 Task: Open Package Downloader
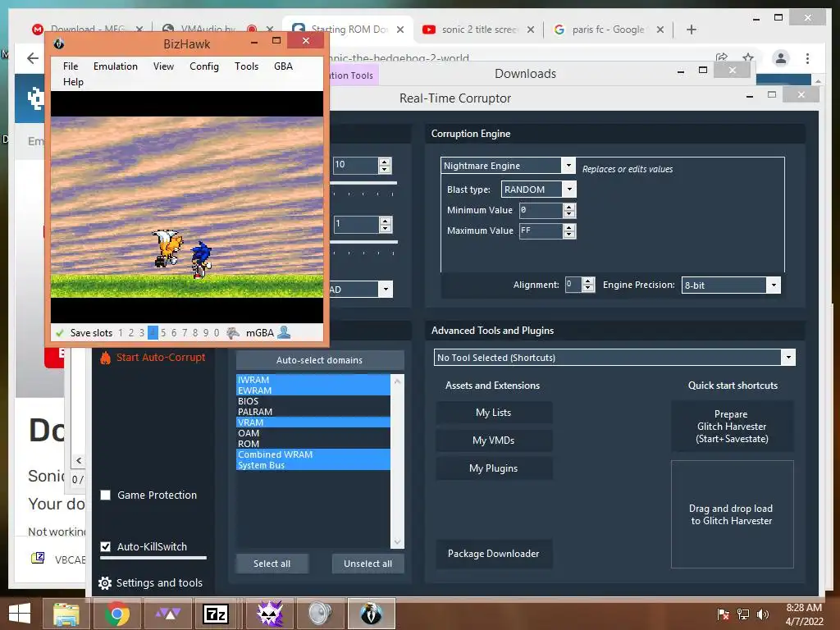[493, 554]
